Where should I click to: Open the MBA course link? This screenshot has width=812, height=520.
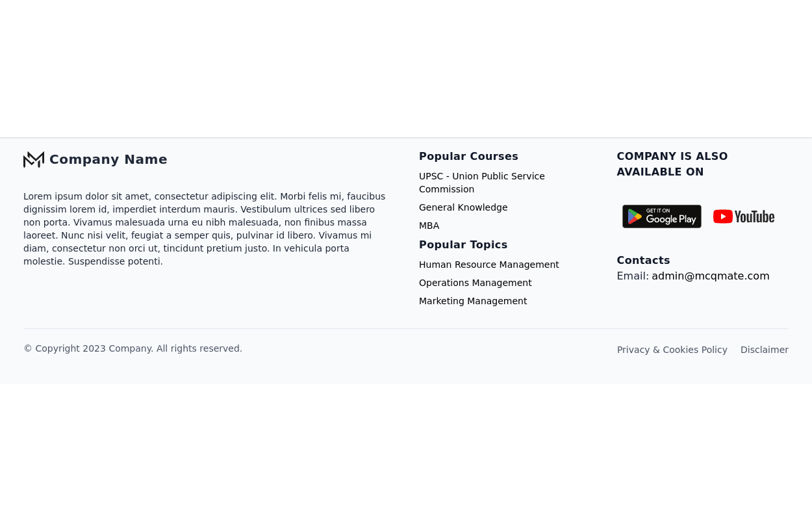(429, 226)
